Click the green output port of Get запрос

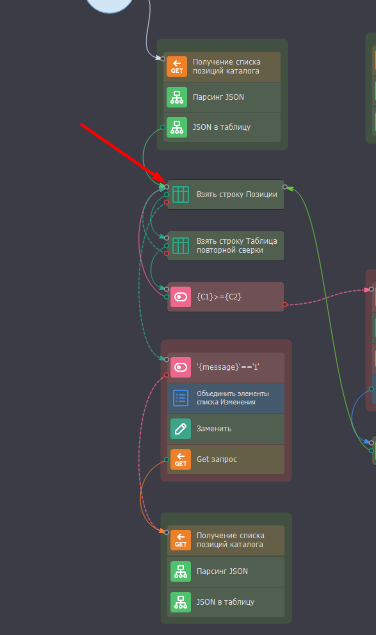(x=167, y=460)
